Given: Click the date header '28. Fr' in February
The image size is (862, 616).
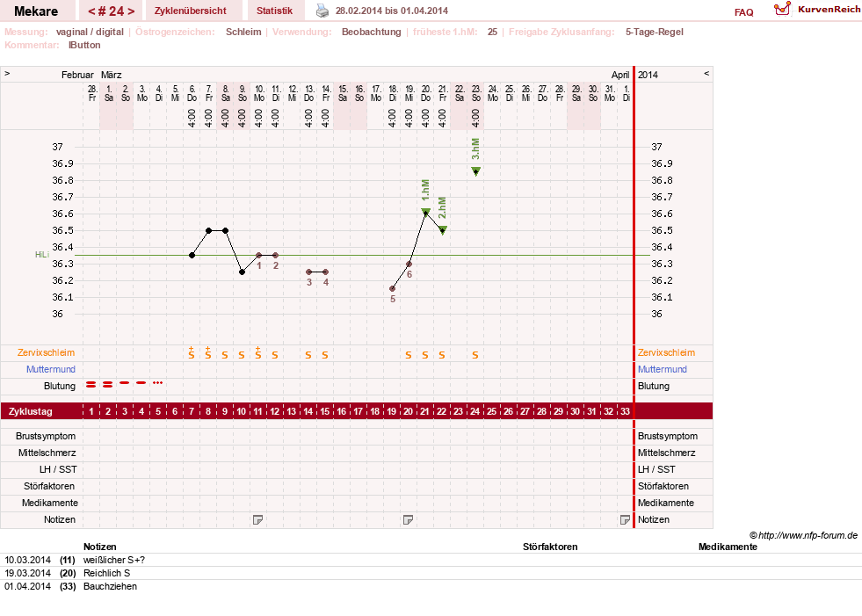Looking at the screenshot, I should pyautogui.click(x=92, y=93).
